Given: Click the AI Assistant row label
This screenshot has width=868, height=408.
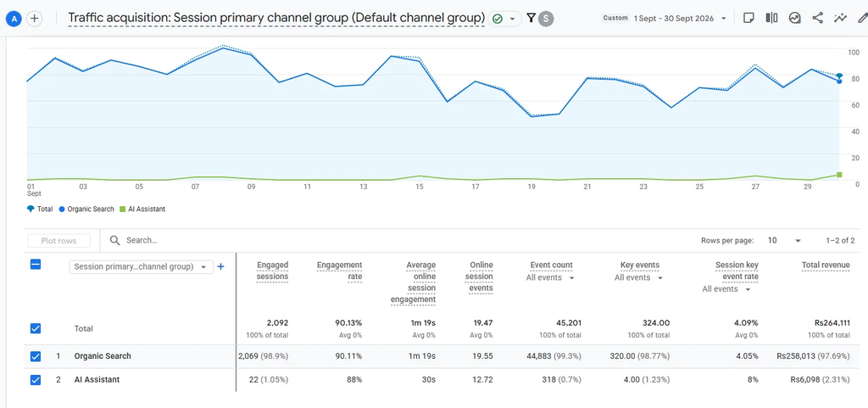Looking at the screenshot, I should [x=97, y=380].
